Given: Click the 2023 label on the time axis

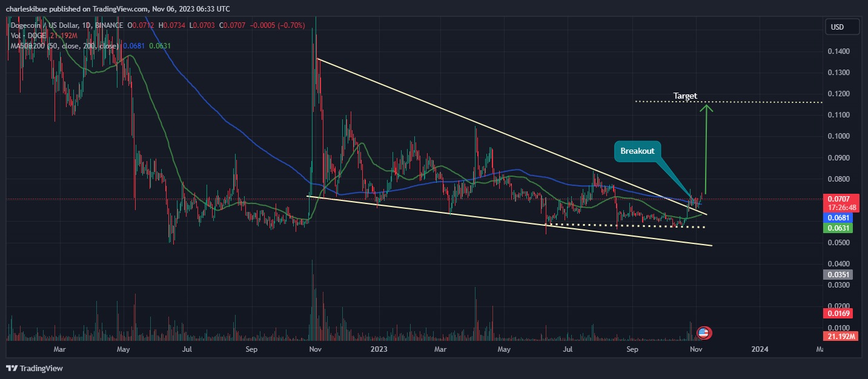Looking at the screenshot, I should [x=379, y=349].
